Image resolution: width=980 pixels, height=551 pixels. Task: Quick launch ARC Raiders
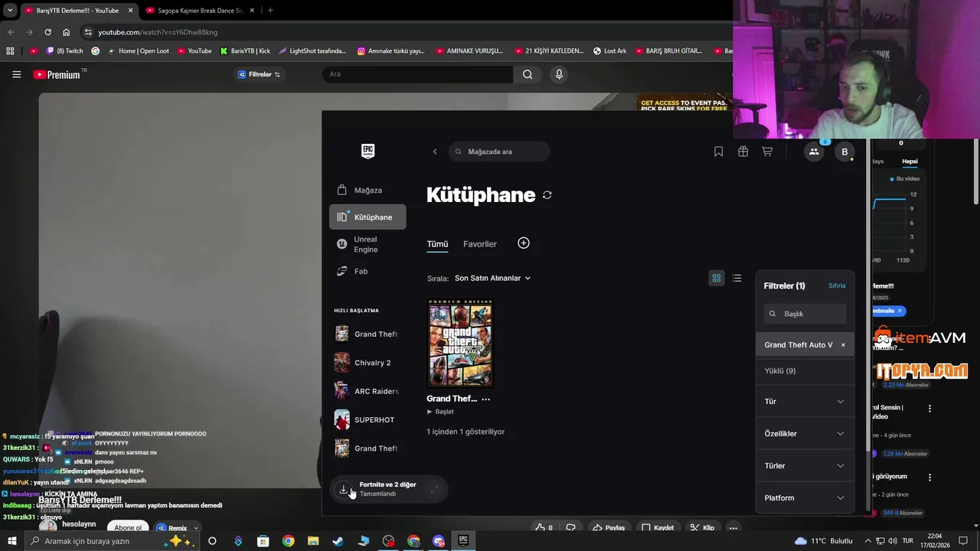[366, 391]
